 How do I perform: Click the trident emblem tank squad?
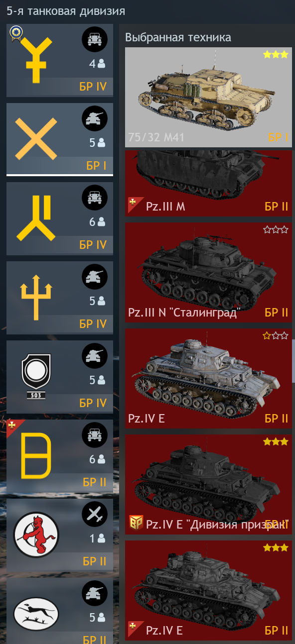60,298
